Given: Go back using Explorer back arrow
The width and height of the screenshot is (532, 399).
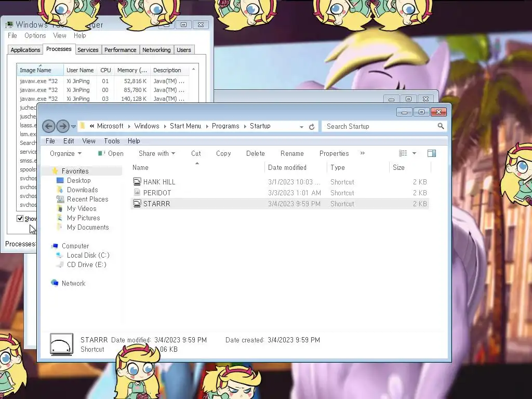Looking at the screenshot, I should (48, 127).
